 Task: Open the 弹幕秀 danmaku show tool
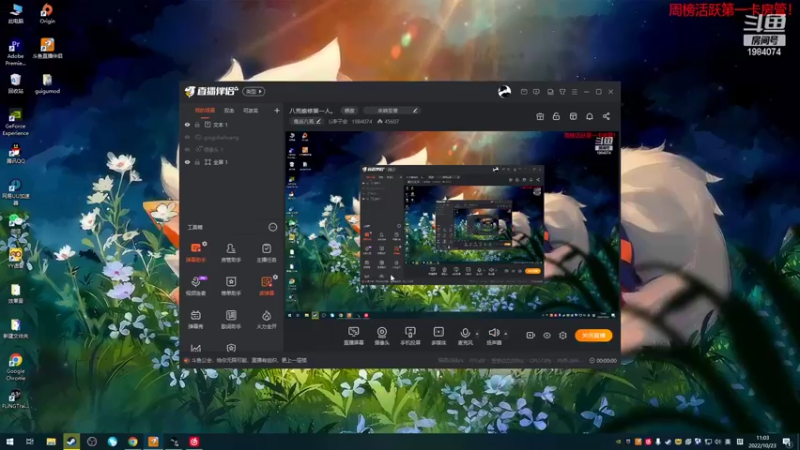click(196, 319)
